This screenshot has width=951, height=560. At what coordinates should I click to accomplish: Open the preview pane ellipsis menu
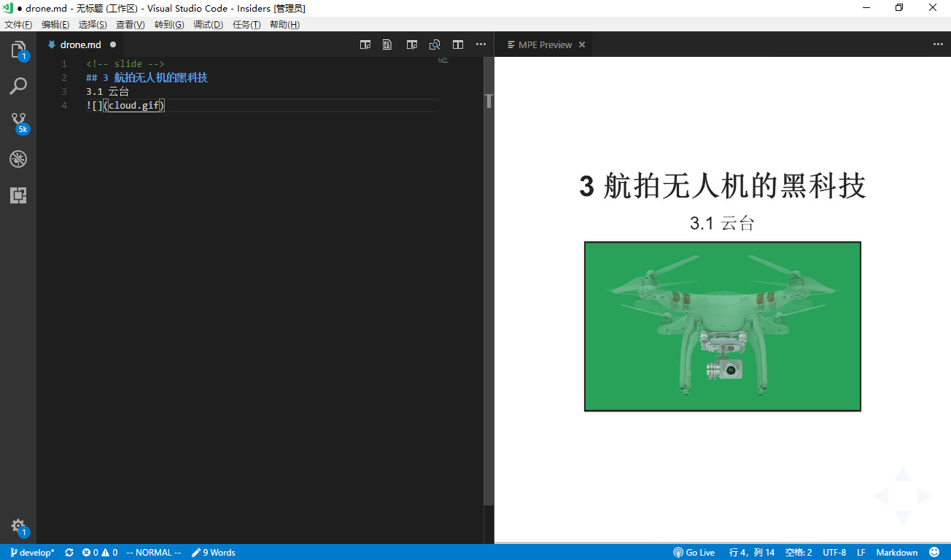[938, 44]
